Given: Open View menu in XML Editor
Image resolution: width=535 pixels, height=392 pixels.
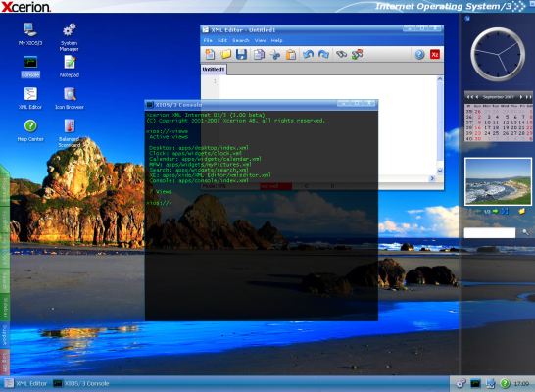Looking at the screenshot, I should point(260,40).
